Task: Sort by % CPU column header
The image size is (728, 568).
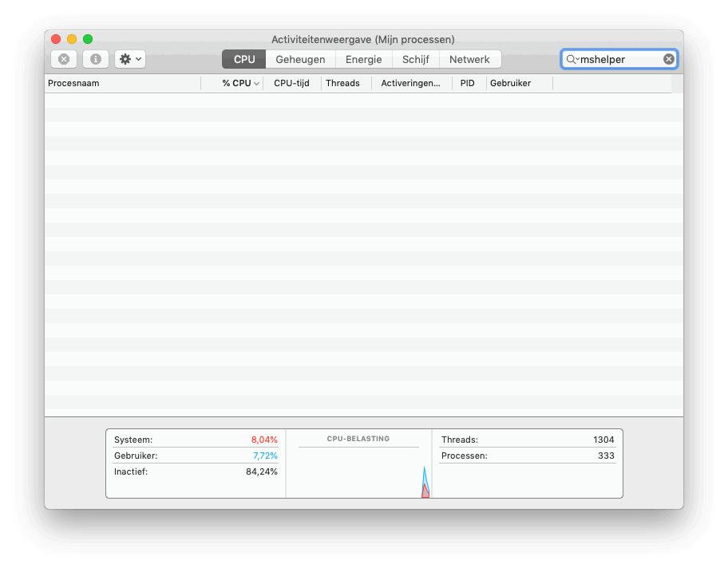Action: pyautogui.click(x=232, y=84)
